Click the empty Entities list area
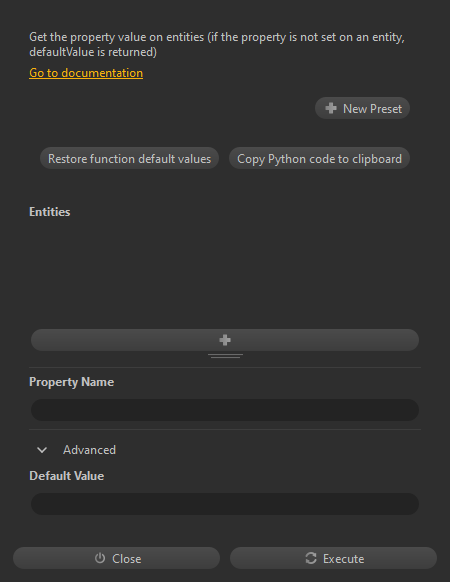Image resolution: width=450 pixels, height=582 pixels. (225, 274)
